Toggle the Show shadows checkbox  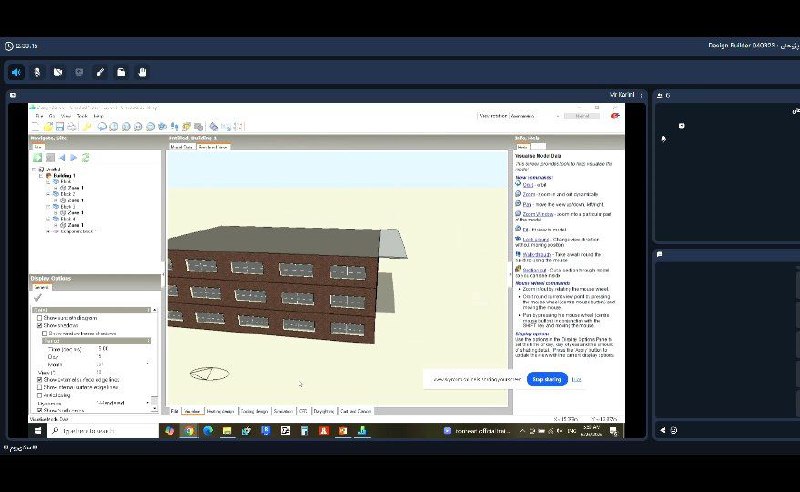coord(39,325)
